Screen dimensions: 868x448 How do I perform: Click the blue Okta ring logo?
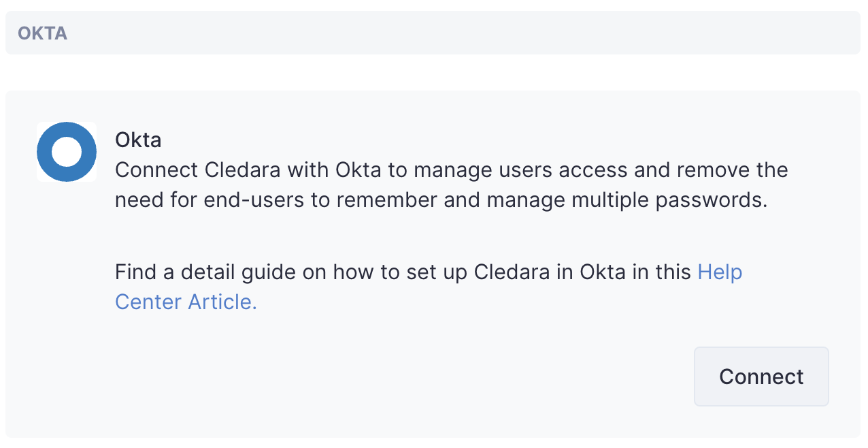pyautogui.click(x=67, y=152)
